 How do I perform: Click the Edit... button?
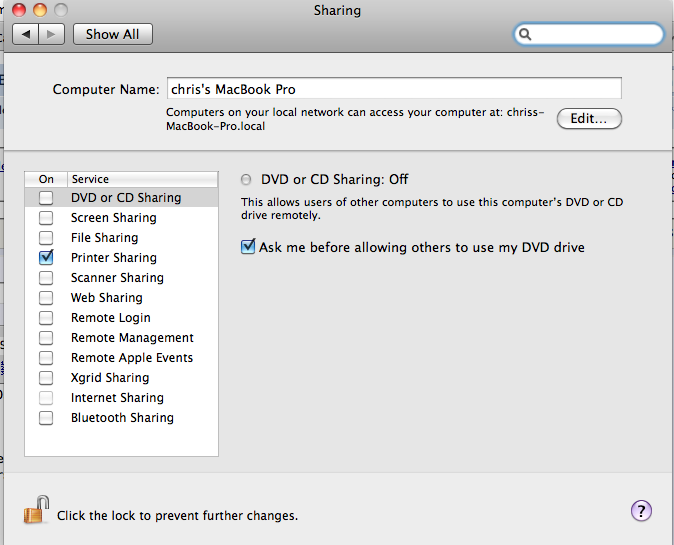[589, 118]
